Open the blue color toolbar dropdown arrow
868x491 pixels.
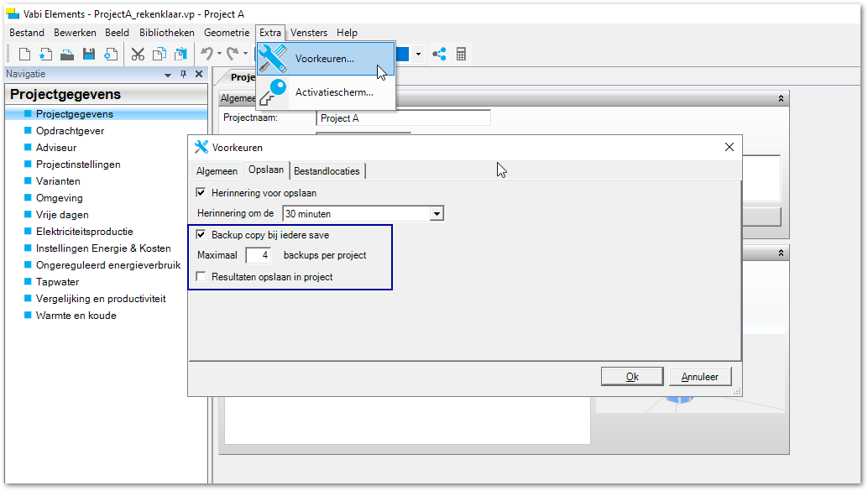pos(418,55)
